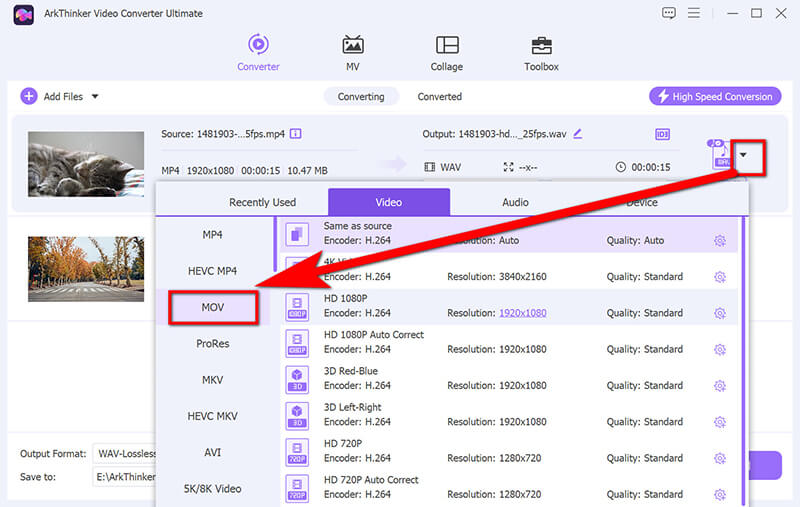Open the feedback chat icon in title bar
The width and height of the screenshot is (800, 507).
(x=668, y=13)
